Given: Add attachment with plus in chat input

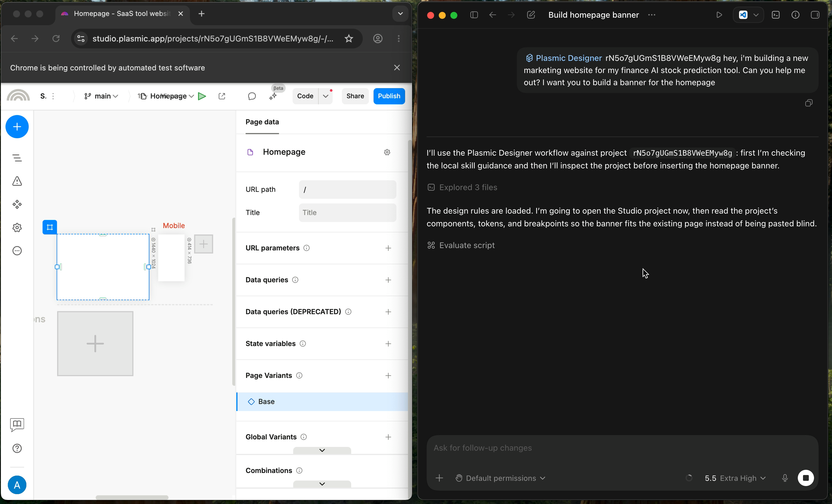Looking at the screenshot, I should [x=439, y=478].
